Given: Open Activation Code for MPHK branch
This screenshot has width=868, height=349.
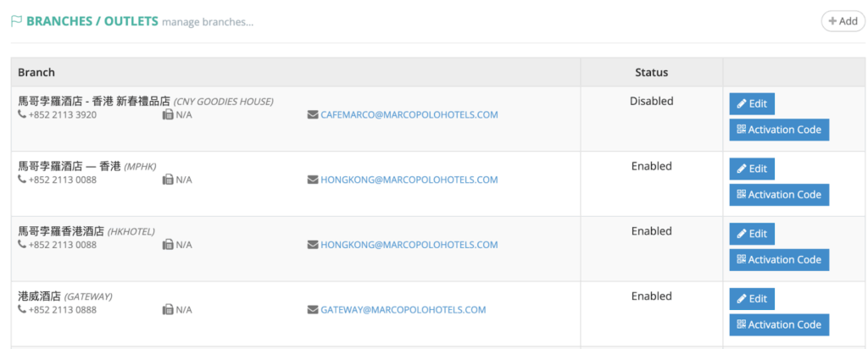Looking at the screenshot, I should 779,195.
